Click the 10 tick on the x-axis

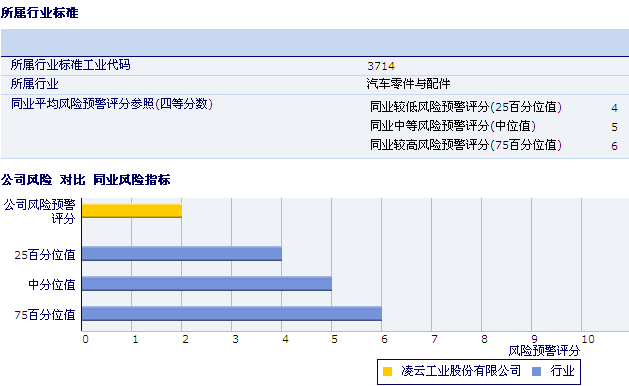pyautogui.click(x=588, y=339)
